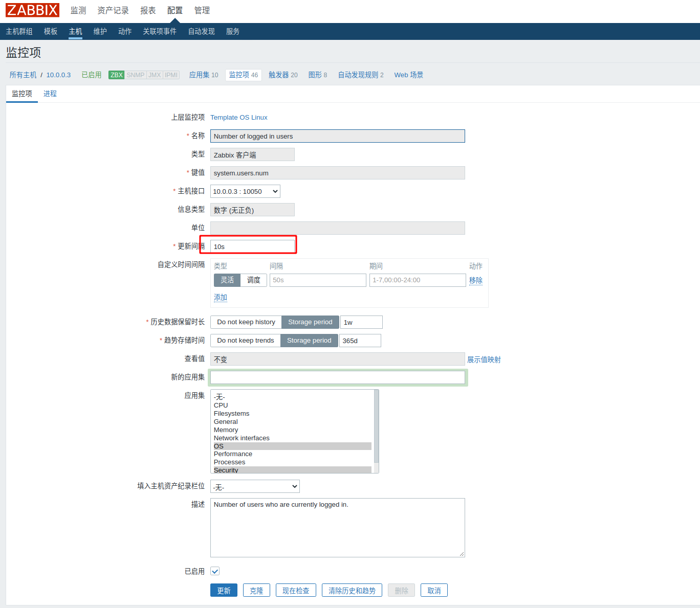This screenshot has height=608, width=700.
Task: Click the custom 间隔 50s field
Action: click(318, 280)
